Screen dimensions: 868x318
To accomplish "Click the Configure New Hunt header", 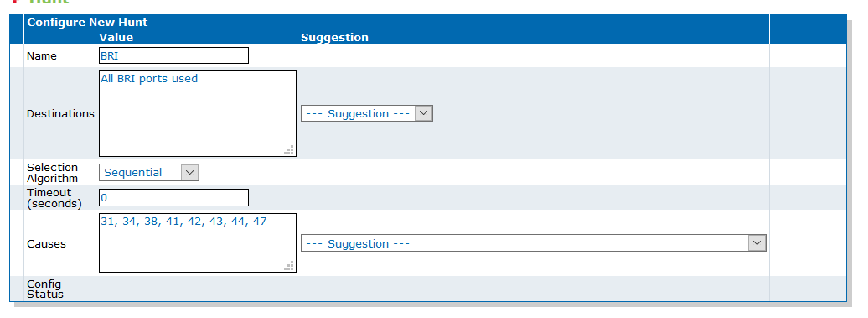I will [87, 23].
